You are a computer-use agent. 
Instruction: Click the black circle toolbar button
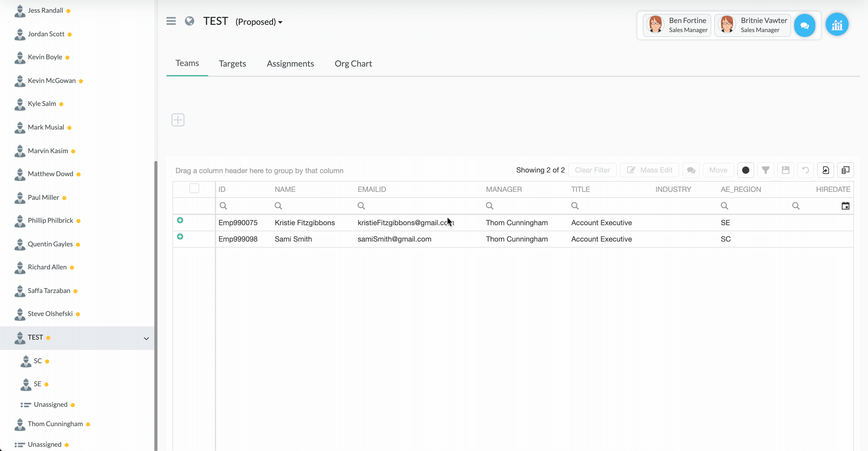click(745, 170)
